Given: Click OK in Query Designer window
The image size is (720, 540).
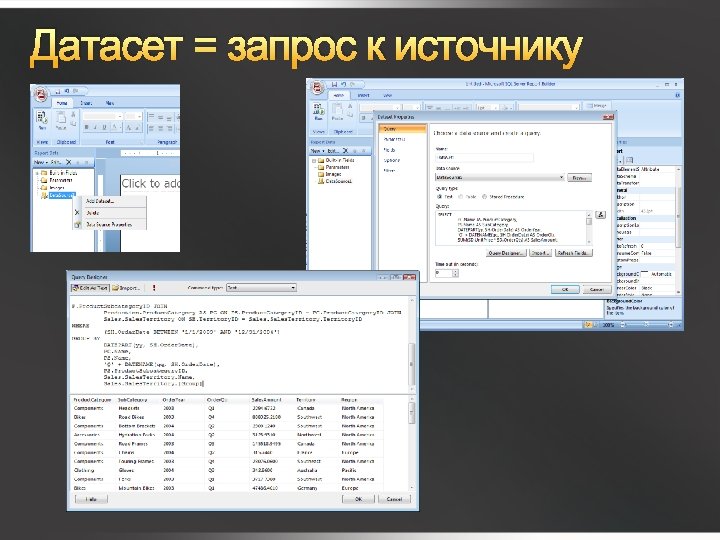Looking at the screenshot, I should 358,499.
